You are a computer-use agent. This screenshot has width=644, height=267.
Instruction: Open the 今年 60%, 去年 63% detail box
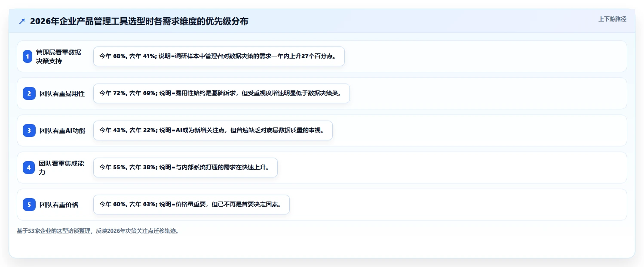pyautogui.click(x=191, y=205)
